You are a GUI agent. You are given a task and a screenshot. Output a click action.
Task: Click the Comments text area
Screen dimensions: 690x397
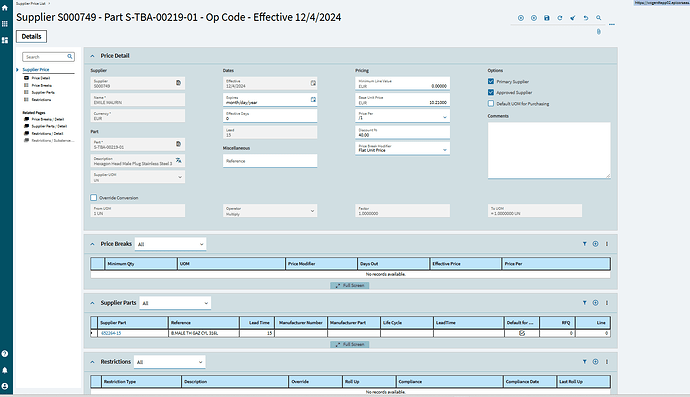[x=549, y=150]
